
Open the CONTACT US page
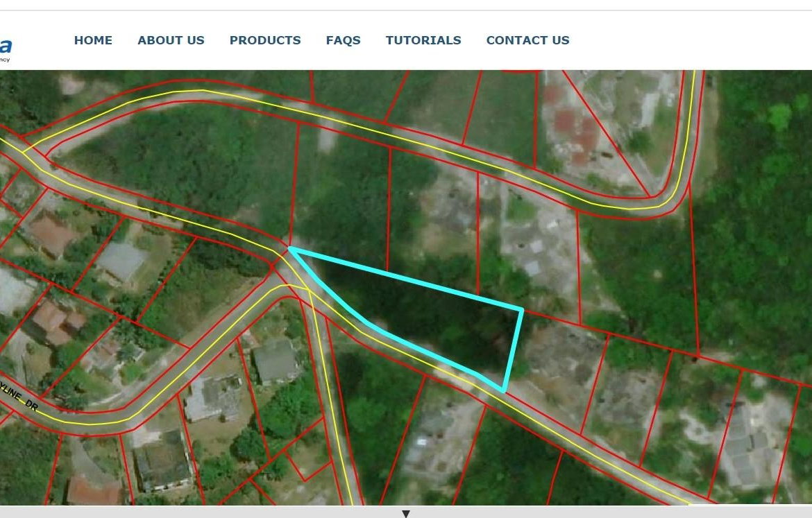click(527, 40)
